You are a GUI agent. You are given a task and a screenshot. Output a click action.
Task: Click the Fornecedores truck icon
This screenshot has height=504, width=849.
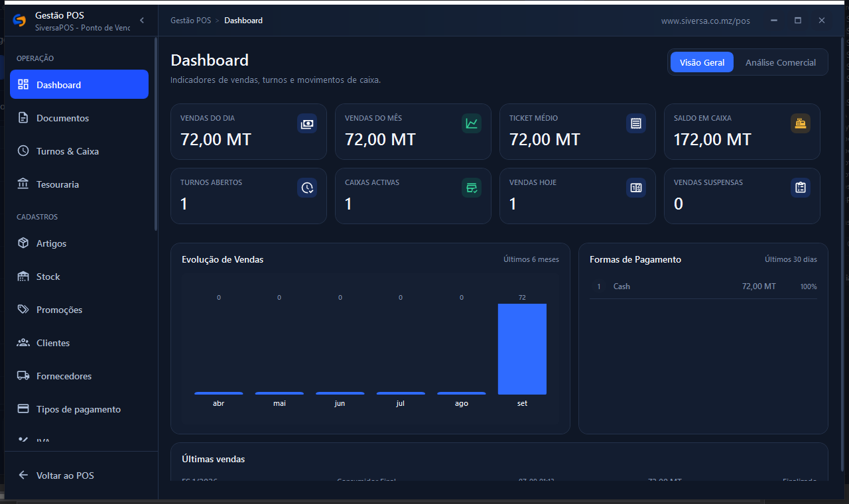coord(23,375)
